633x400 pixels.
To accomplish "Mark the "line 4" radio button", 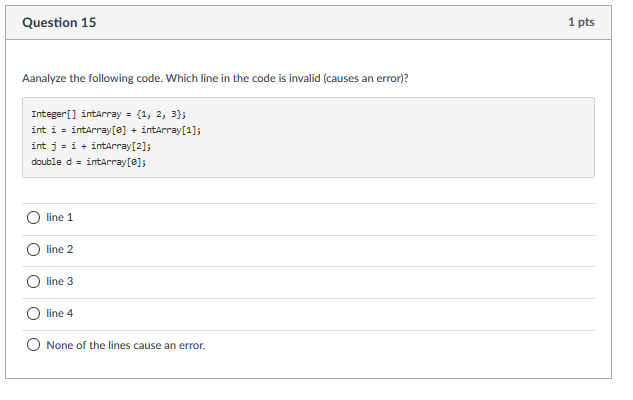I will pyautogui.click(x=33, y=313).
